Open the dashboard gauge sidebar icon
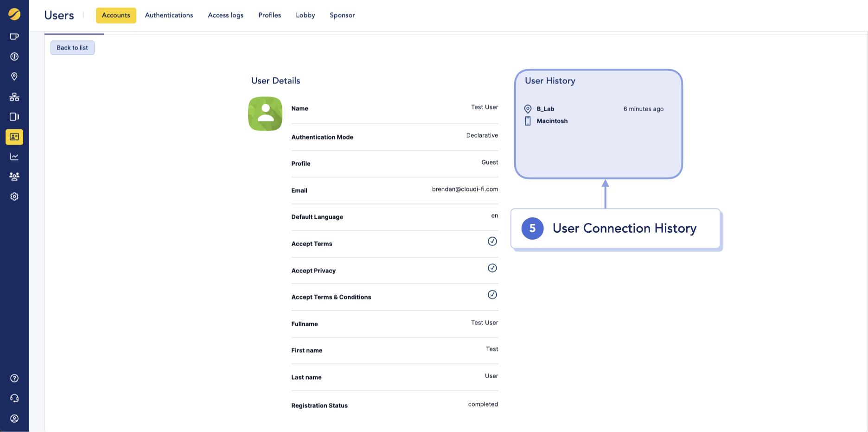 click(x=14, y=57)
